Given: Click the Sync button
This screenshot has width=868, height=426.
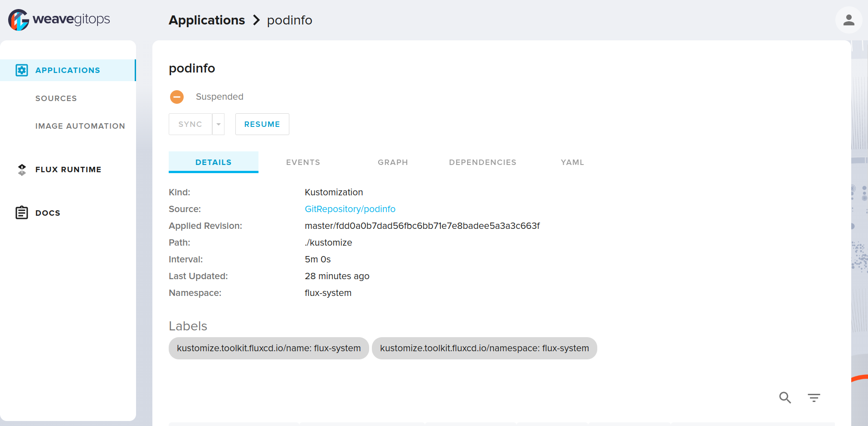Looking at the screenshot, I should pos(190,124).
